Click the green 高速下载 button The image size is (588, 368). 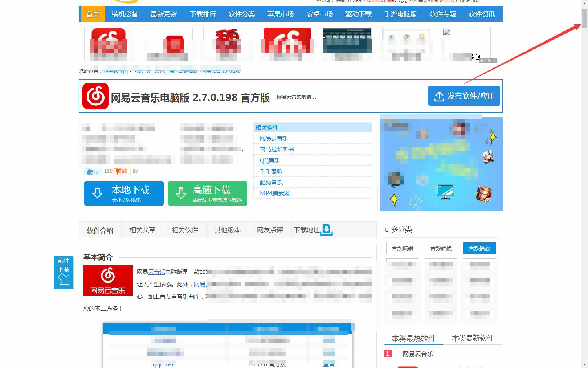pyautogui.click(x=207, y=193)
